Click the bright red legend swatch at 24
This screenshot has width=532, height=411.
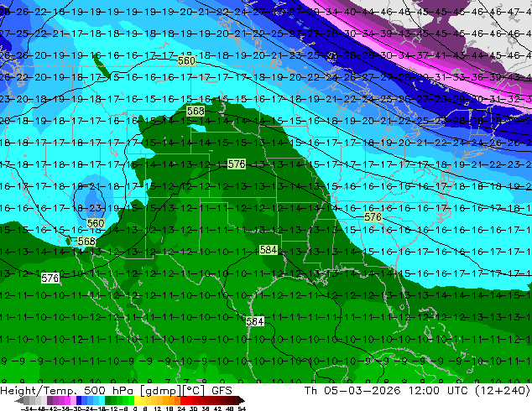pos(183,400)
